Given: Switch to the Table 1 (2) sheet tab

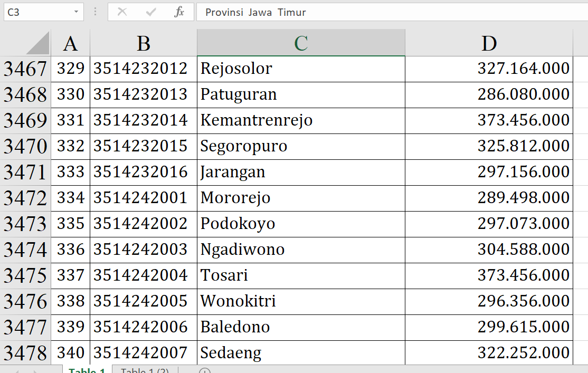Looking at the screenshot, I should tap(145, 370).
